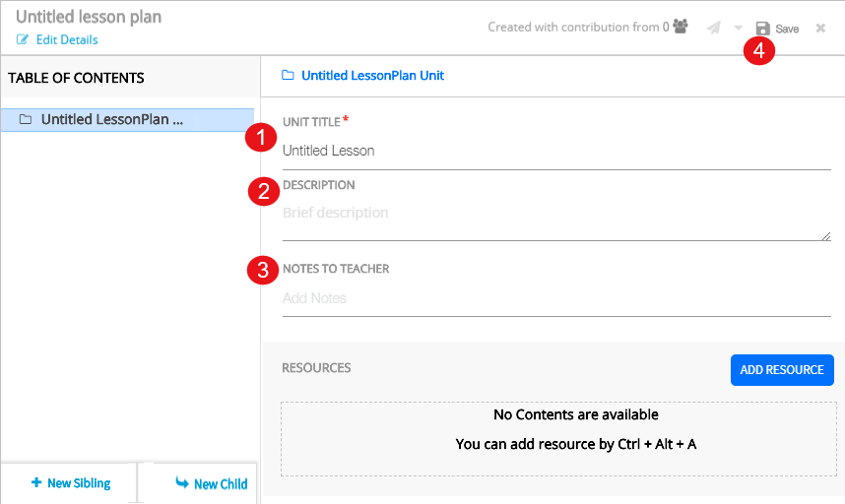Click the contributors group icon
The image size is (845, 504).
coord(681,28)
